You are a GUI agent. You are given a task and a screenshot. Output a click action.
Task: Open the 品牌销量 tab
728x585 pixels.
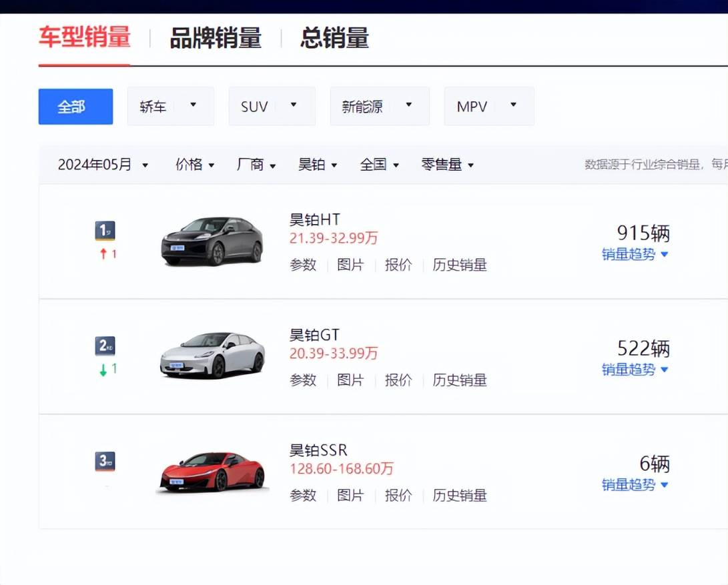tap(216, 38)
